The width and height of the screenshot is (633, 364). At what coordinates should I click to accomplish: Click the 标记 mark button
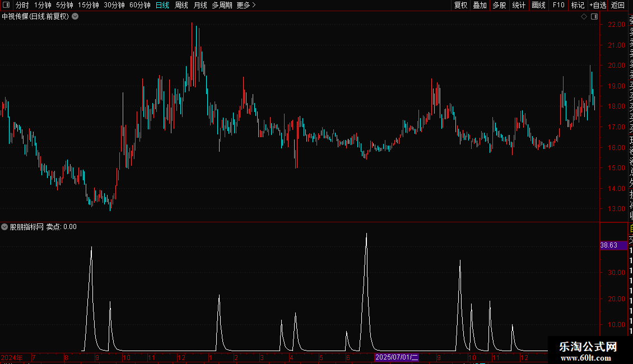(578, 5)
